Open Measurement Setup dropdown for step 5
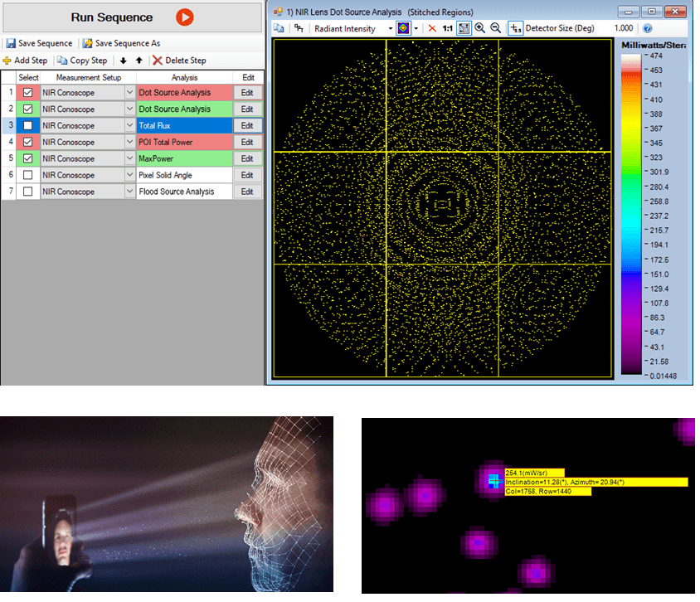The image size is (700, 602). click(129, 158)
